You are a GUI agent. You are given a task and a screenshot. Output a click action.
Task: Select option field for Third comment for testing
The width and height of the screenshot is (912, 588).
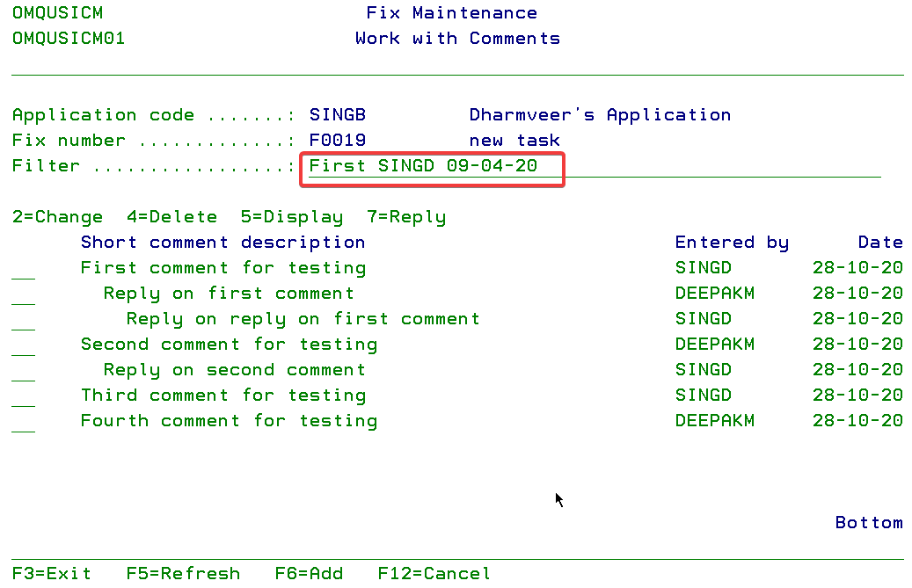(x=24, y=397)
